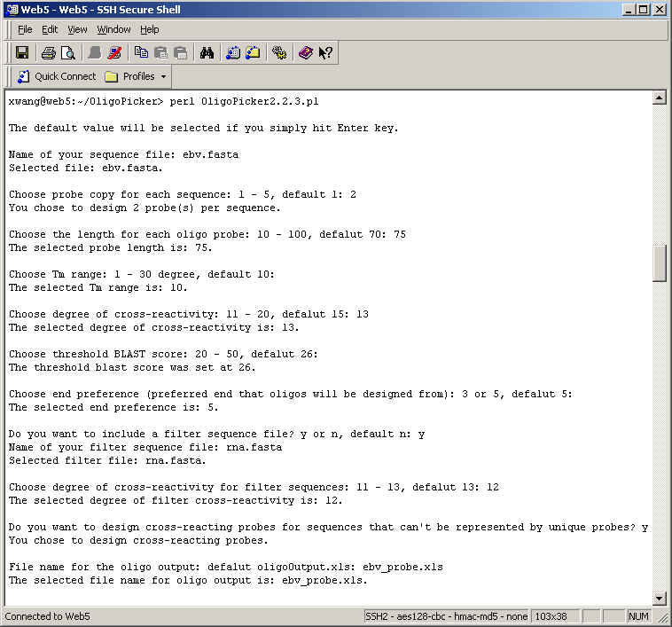Click the Quick Connect button
672x627 pixels.
[57, 76]
